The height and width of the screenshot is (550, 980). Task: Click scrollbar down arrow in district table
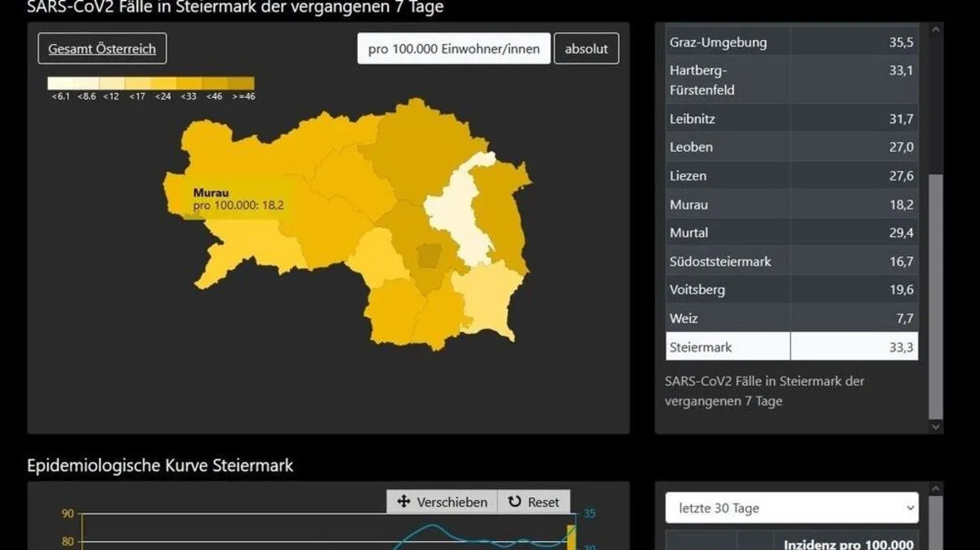point(935,426)
